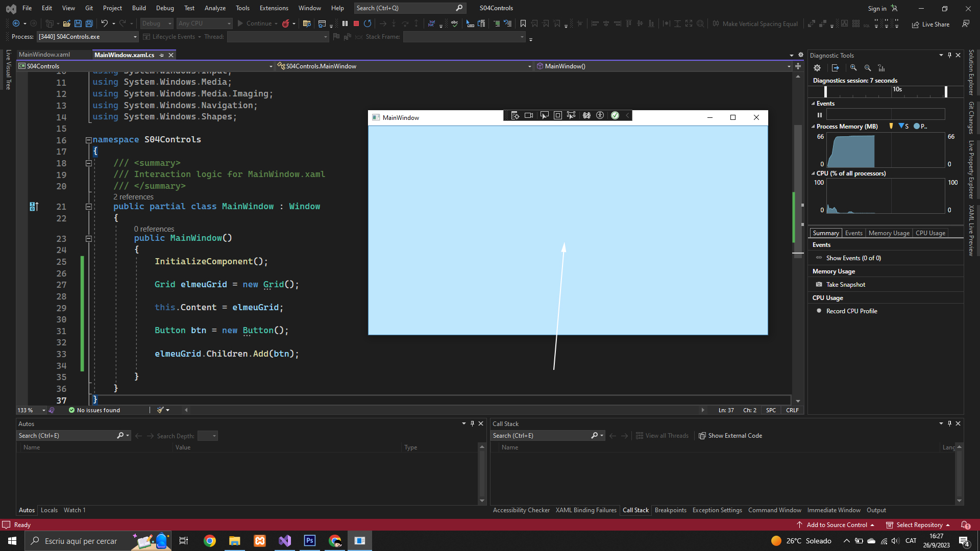Toggle Select Element in running app toolbar
This screenshot has width=980, height=551.
click(x=544, y=116)
